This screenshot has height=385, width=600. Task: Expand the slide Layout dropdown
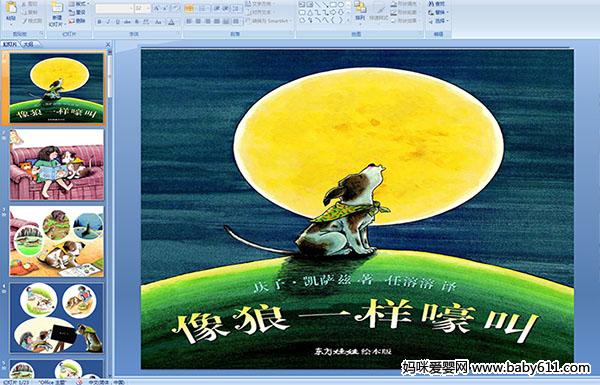78,4
